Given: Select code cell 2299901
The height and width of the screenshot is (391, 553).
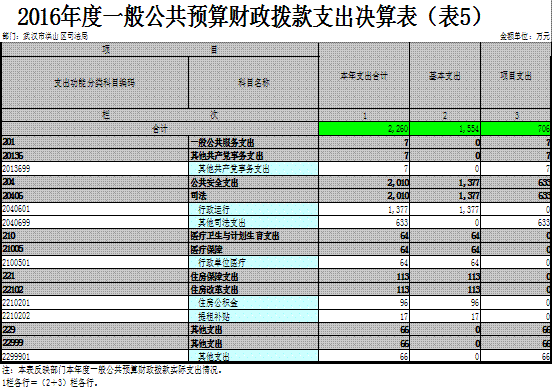Looking at the screenshot, I should click(95, 356).
